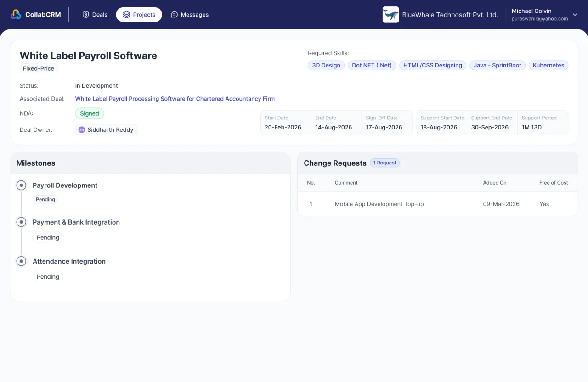Click the End Date value 14-Aug-2026
588x382 pixels.
point(334,127)
